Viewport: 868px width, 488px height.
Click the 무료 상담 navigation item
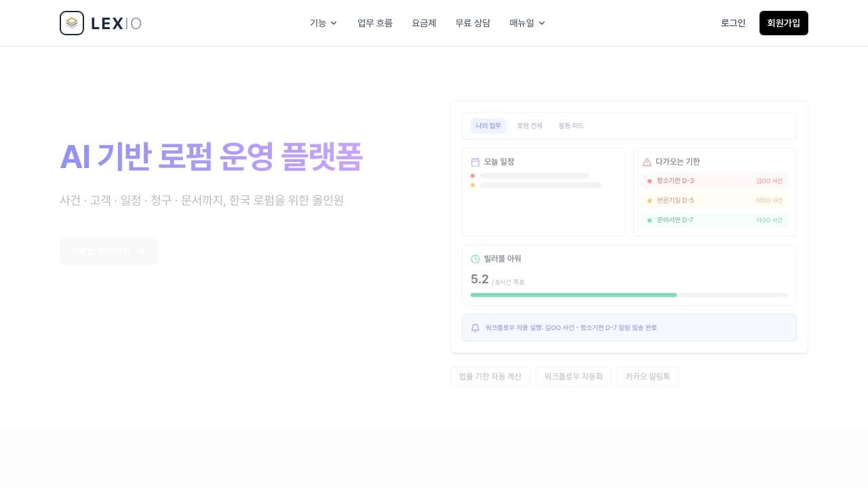tap(473, 22)
